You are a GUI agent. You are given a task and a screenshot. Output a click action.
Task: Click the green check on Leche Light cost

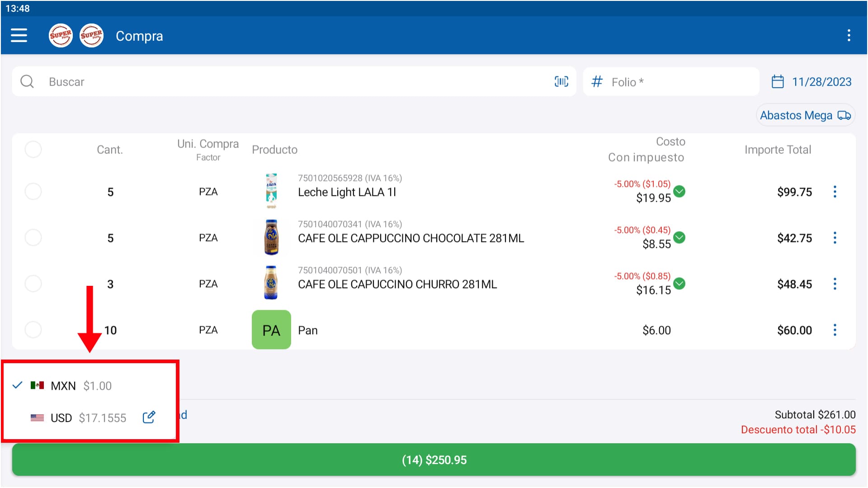[x=679, y=191]
